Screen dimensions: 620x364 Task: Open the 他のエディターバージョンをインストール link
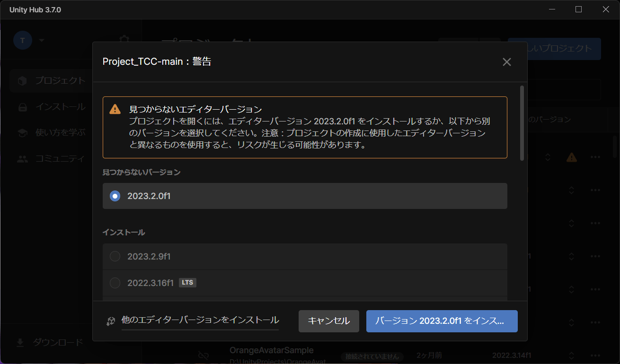click(x=200, y=320)
